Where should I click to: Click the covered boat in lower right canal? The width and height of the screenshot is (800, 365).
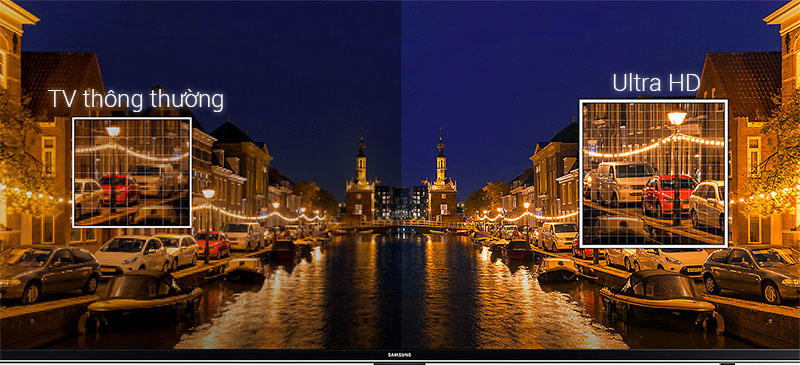(661, 300)
